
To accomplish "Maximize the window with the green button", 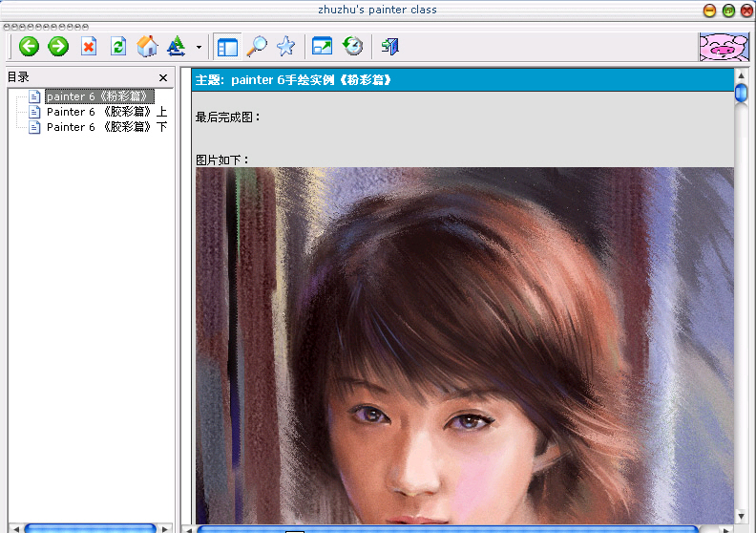I will point(728,11).
